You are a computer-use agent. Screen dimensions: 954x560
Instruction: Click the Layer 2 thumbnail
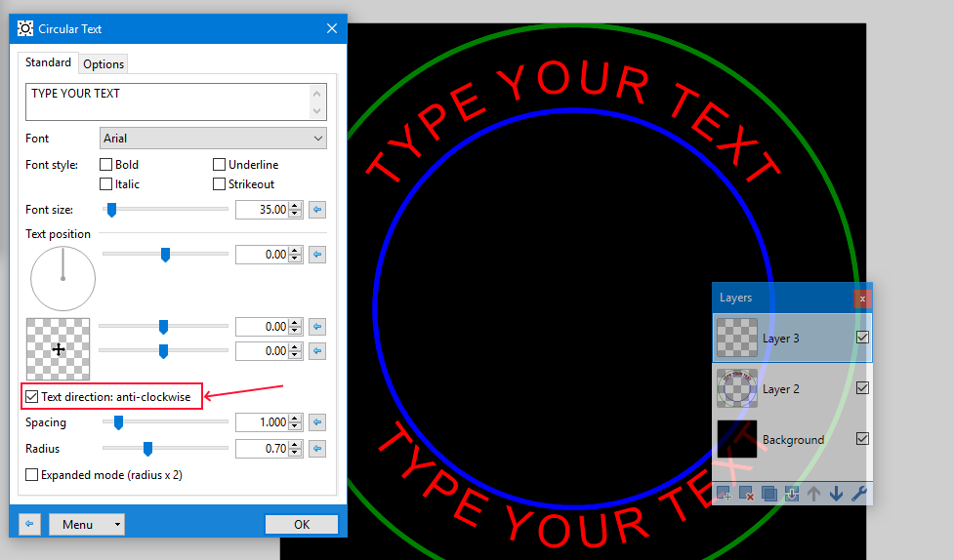(737, 388)
